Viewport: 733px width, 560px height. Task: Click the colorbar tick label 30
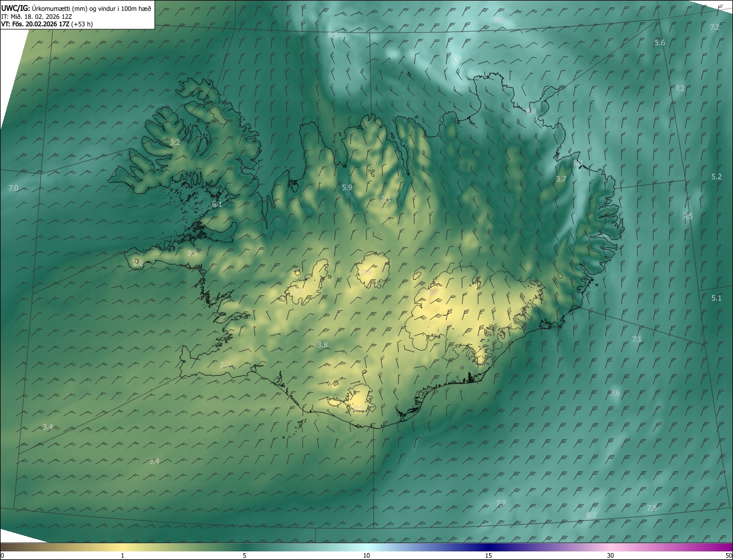[610, 555]
